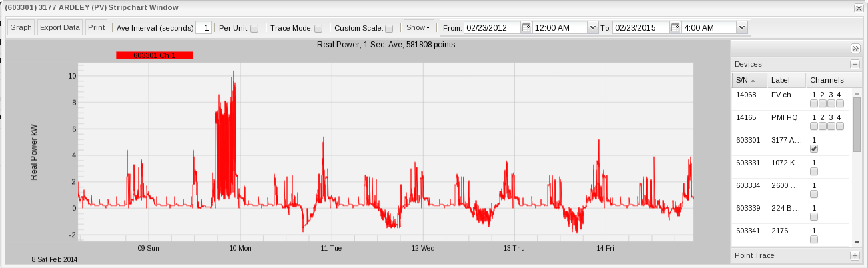Click the To time field 4:00 AM
Image resolution: width=868 pixels, height=268 pixels.
tap(709, 28)
